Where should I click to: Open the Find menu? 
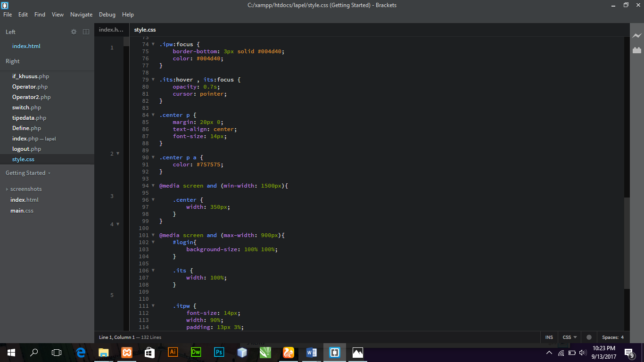click(40, 15)
